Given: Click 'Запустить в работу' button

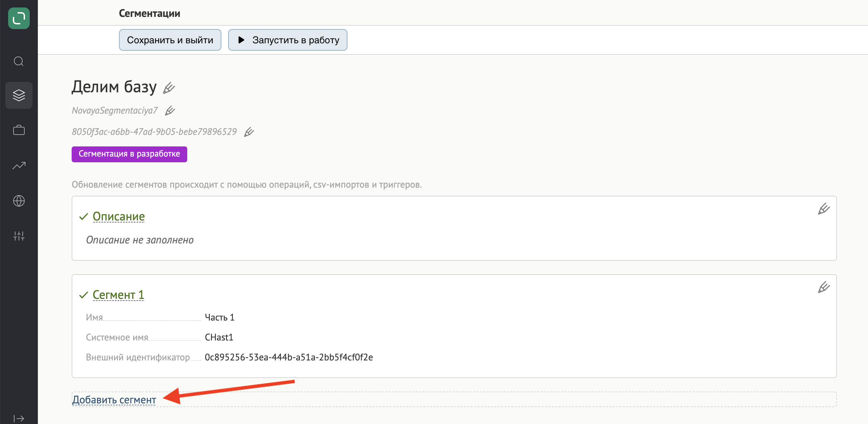Looking at the screenshot, I should (x=288, y=40).
